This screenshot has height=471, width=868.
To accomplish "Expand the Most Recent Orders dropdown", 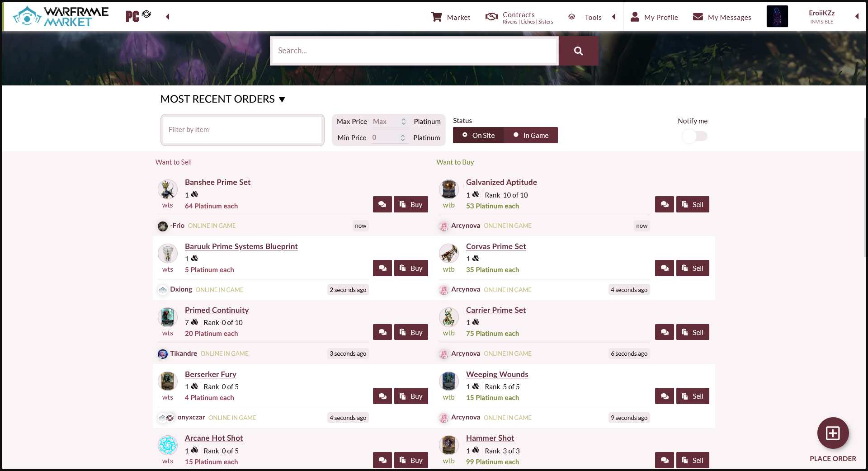I will coord(223,99).
